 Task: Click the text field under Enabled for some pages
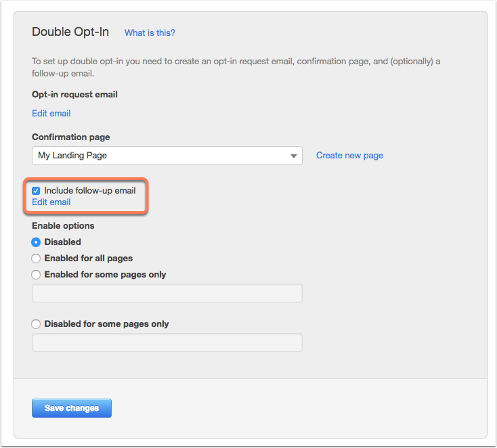click(167, 293)
